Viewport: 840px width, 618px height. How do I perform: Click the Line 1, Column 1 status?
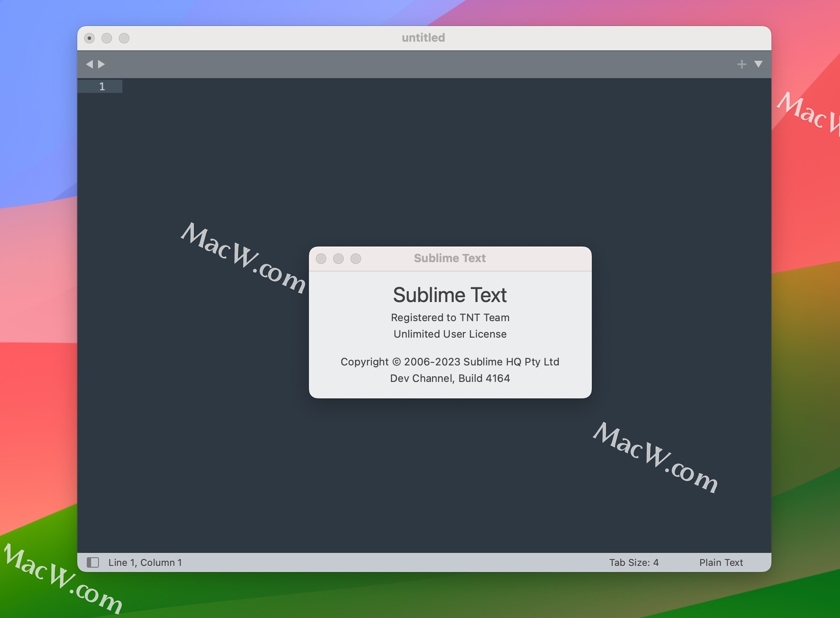pyautogui.click(x=145, y=562)
